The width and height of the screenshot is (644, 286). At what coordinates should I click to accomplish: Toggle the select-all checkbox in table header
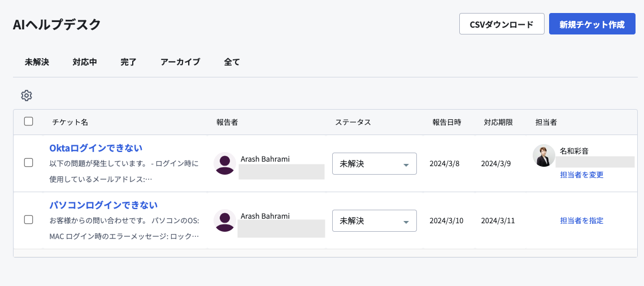(x=28, y=121)
